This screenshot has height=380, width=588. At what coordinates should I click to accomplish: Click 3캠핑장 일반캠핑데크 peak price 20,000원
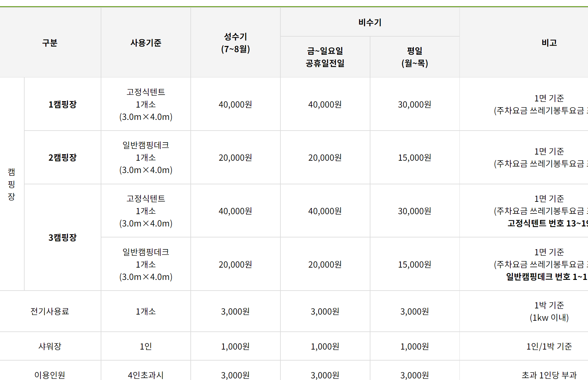[x=235, y=264]
